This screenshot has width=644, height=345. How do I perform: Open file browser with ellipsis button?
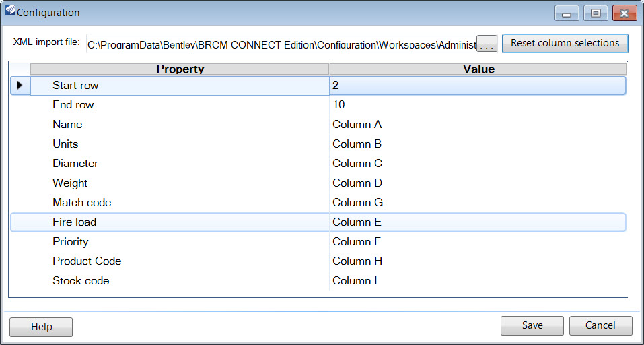(x=487, y=44)
